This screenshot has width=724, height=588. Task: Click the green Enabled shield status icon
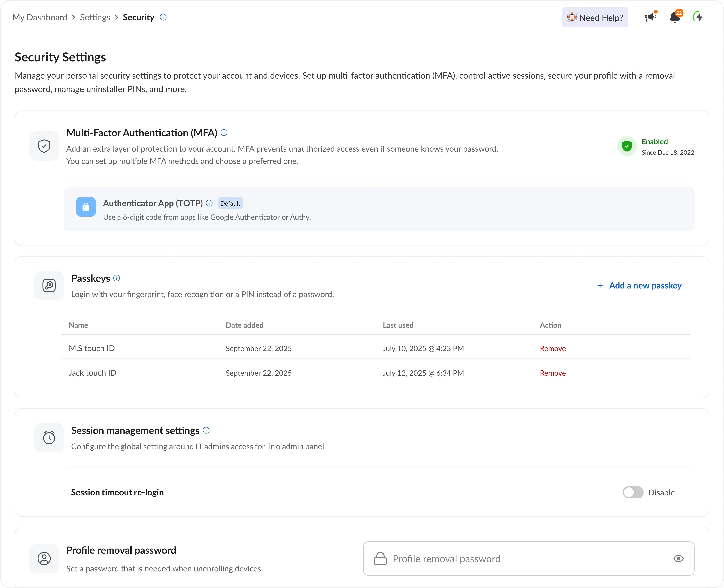(x=626, y=146)
